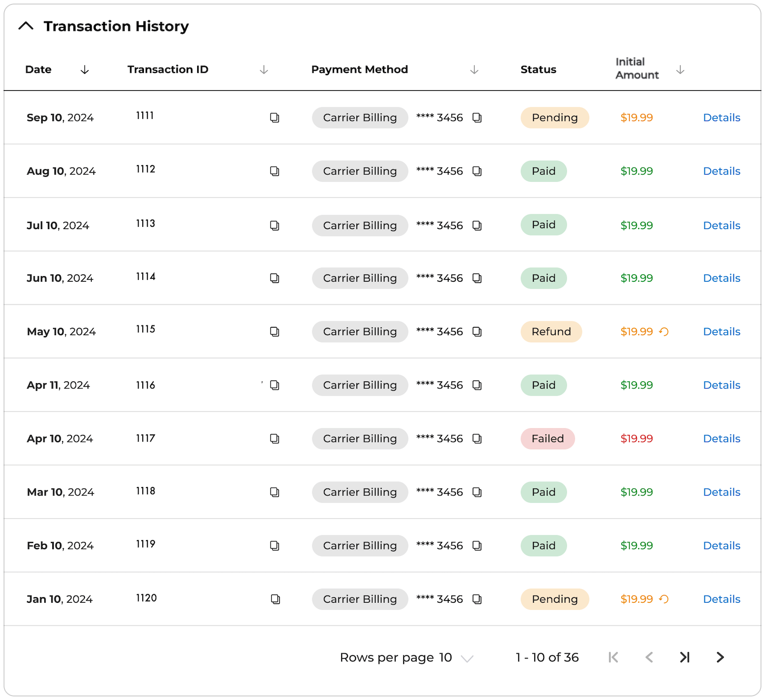Copy transaction ID 1113

pos(274,225)
